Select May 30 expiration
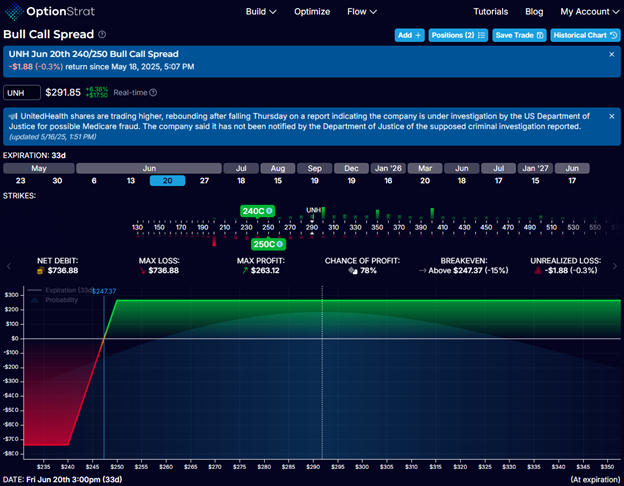 pyautogui.click(x=57, y=181)
